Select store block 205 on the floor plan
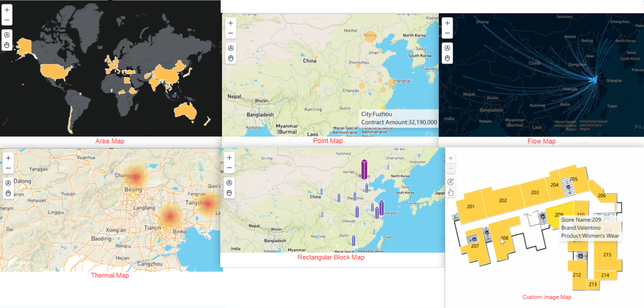Screen dimensions: 644x308 tap(573, 179)
